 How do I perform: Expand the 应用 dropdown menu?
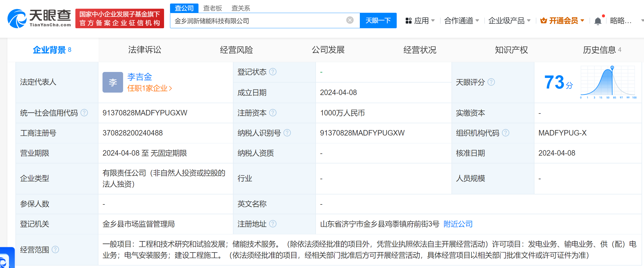pyautogui.click(x=420, y=21)
